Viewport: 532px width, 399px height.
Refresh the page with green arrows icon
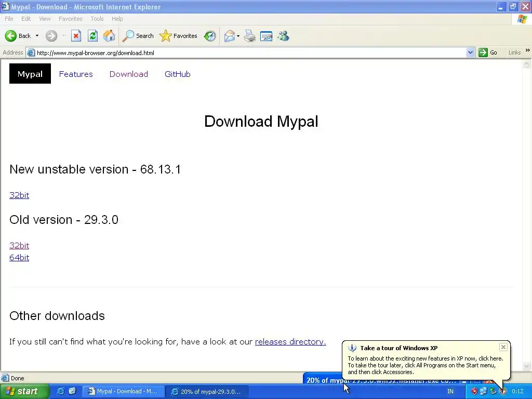click(x=92, y=36)
